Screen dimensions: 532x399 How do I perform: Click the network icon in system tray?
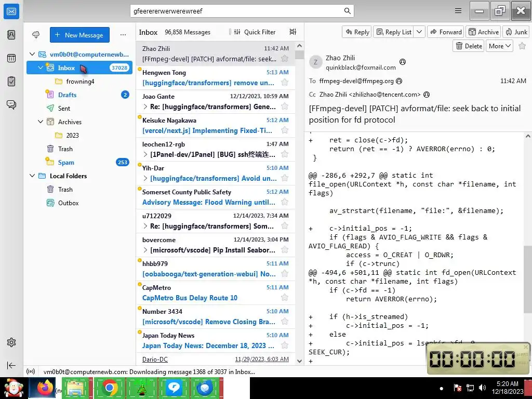tap(470, 388)
